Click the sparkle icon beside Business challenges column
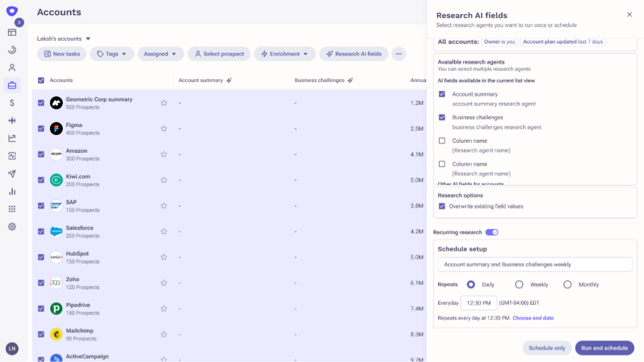 [350, 81]
